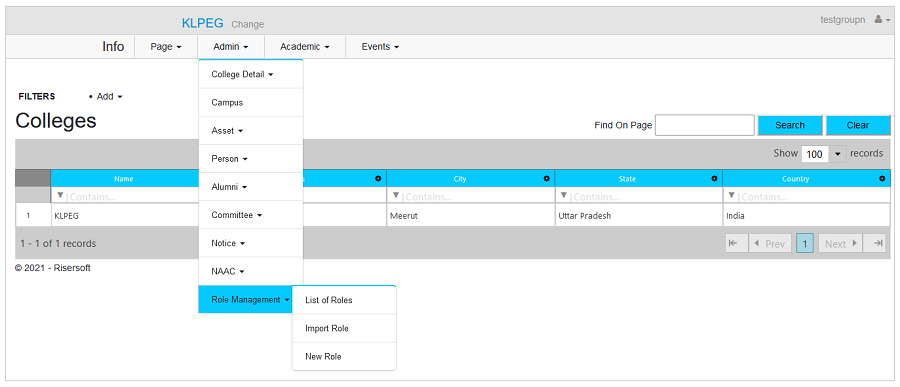Open the Country column gear icon

tap(882, 179)
